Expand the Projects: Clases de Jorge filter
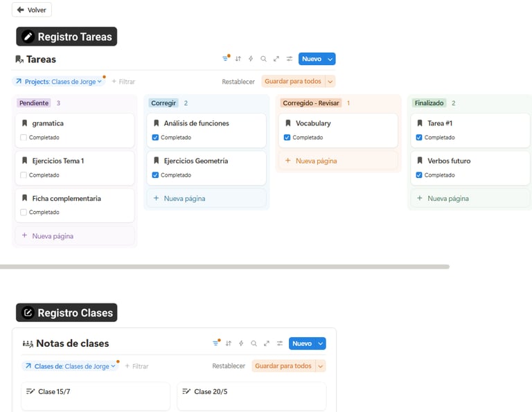The width and height of the screenshot is (532, 412). 59,82
